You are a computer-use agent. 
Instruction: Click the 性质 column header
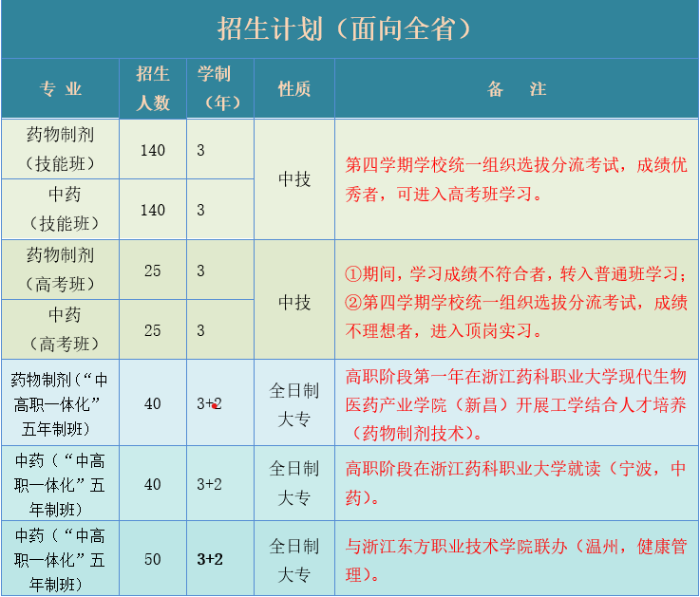(x=293, y=89)
